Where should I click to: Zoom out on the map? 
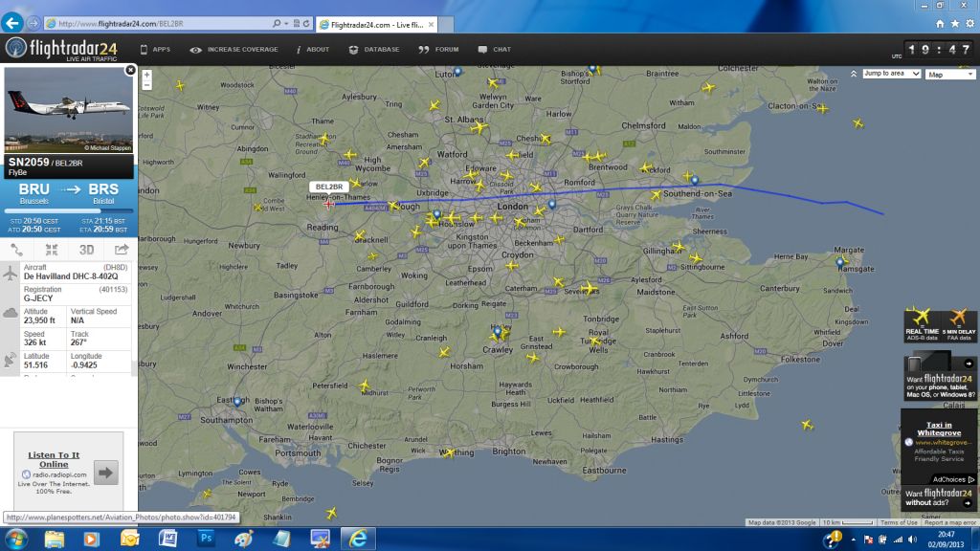click(x=146, y=85)
